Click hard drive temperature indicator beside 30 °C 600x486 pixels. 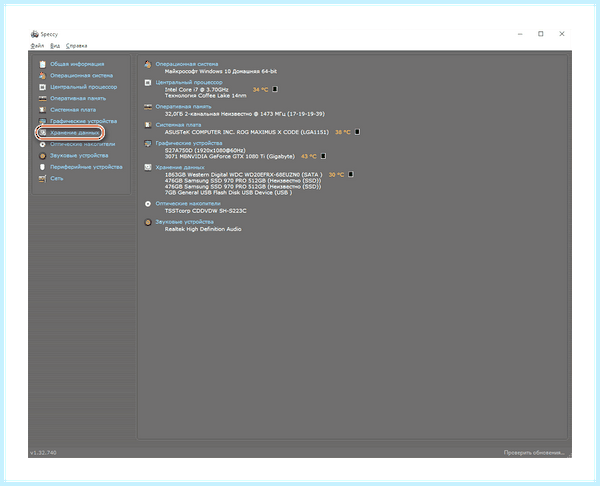tap(351, 175)
